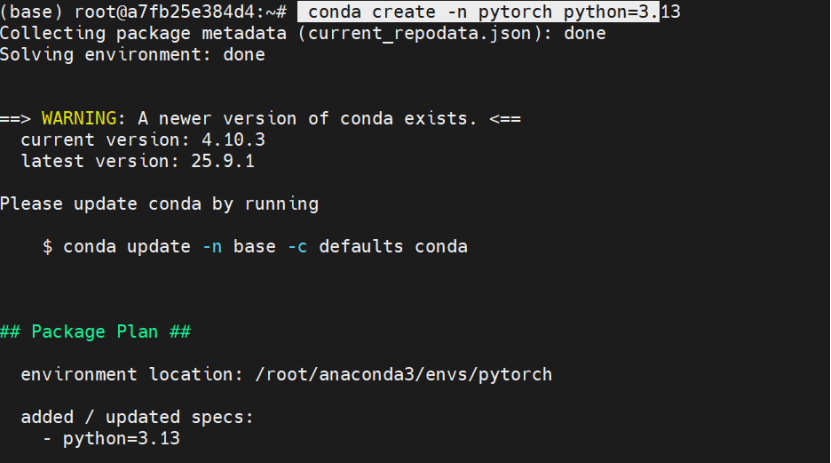Click the python=3.13 spec entry at bottom
831x463 pixels.
click(x=121, y=438)
